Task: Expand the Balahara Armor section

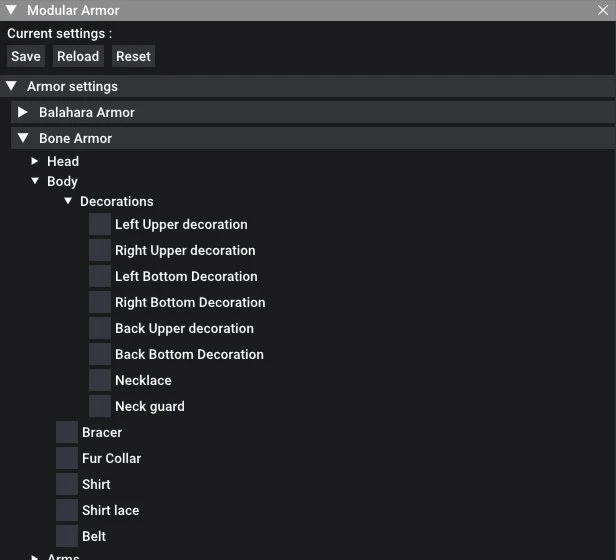Action: tap(23, 112)
